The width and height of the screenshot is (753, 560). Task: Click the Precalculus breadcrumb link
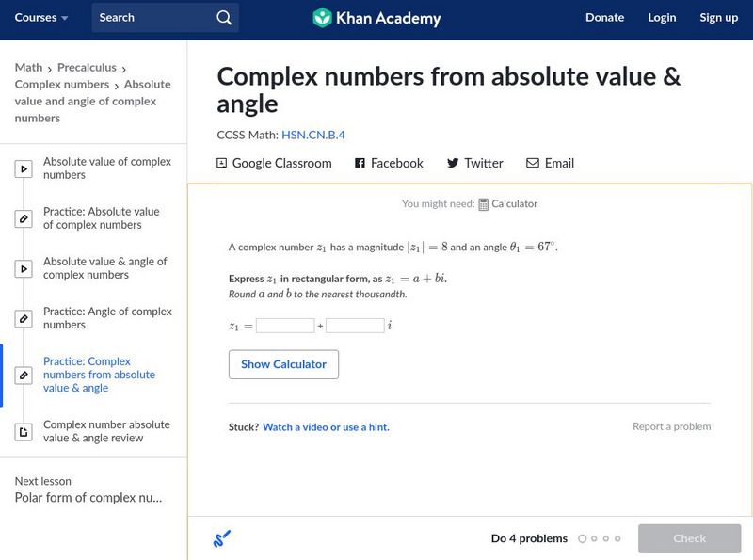pos(87,68)
